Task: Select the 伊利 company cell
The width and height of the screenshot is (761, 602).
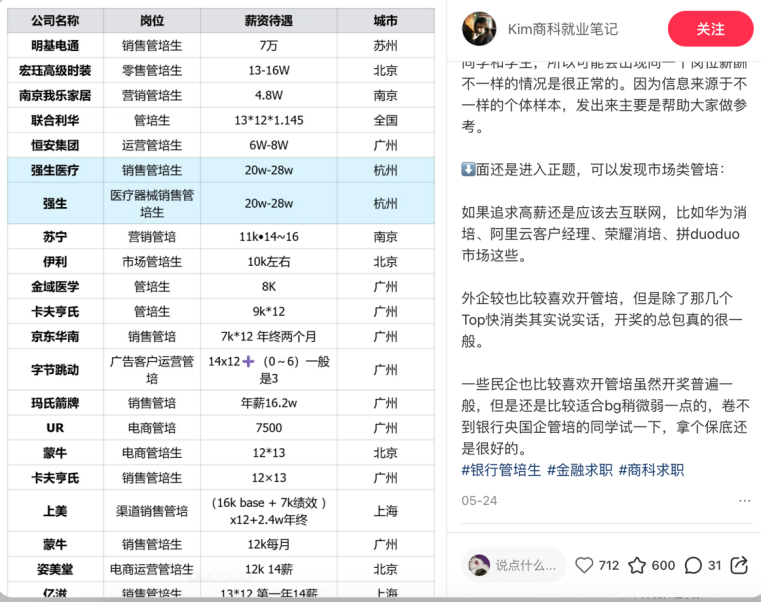Action: pos(55,262)
